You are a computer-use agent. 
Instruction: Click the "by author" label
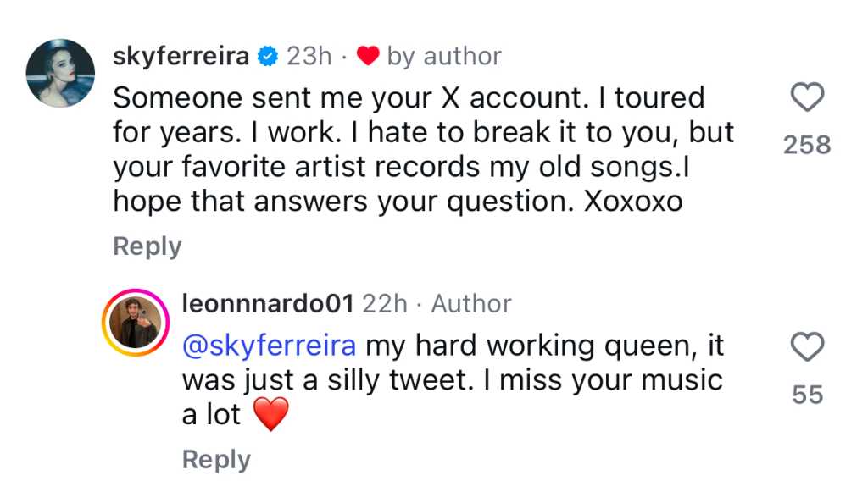click(444, 56)
